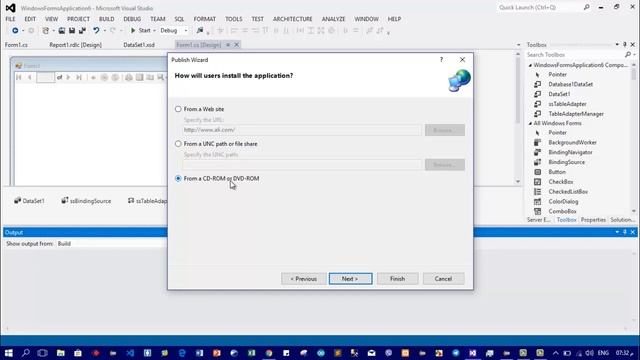
Task: Click the UNC path text field
Action: point(302,164)
